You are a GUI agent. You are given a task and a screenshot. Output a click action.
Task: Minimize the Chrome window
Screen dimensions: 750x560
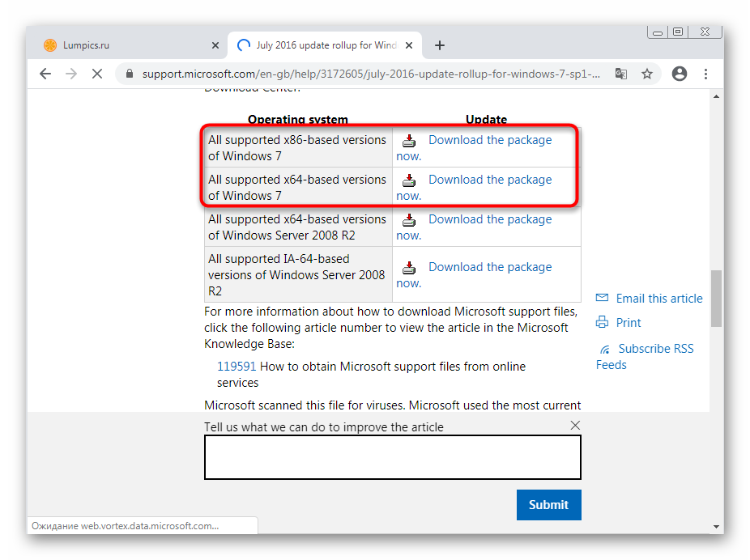658,32
